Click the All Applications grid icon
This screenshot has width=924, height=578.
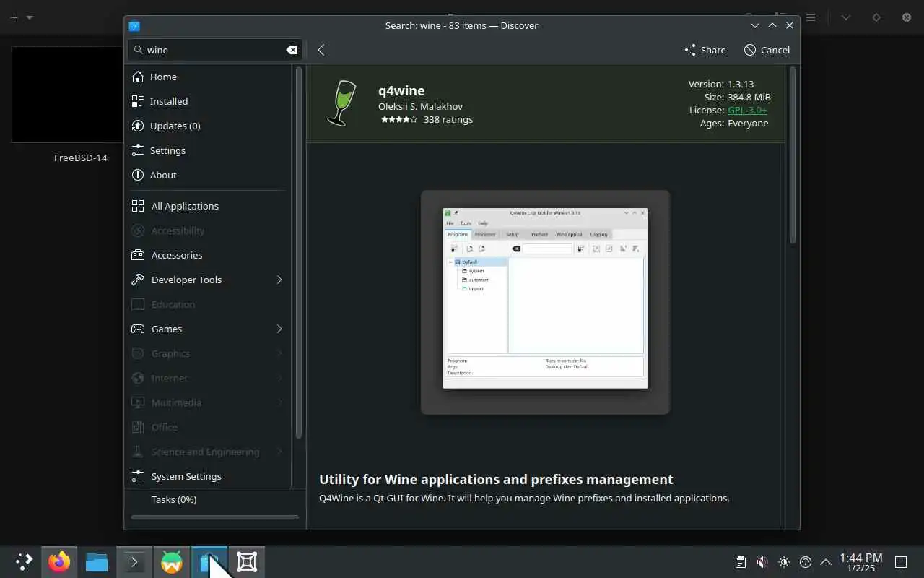pos(138,206)
